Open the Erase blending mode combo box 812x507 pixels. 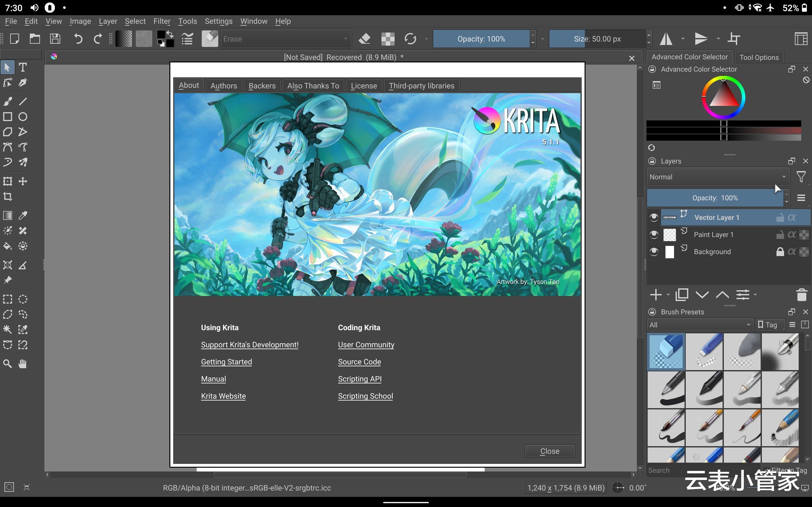click(285, 39)
